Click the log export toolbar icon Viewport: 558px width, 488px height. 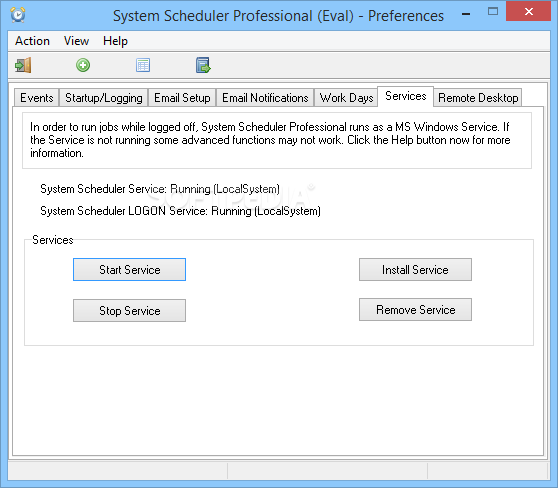pyautogui.click(x=203, y=65)
